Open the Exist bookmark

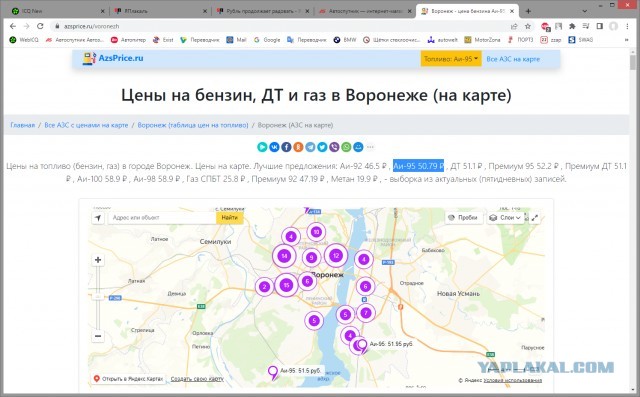point(163,40)
